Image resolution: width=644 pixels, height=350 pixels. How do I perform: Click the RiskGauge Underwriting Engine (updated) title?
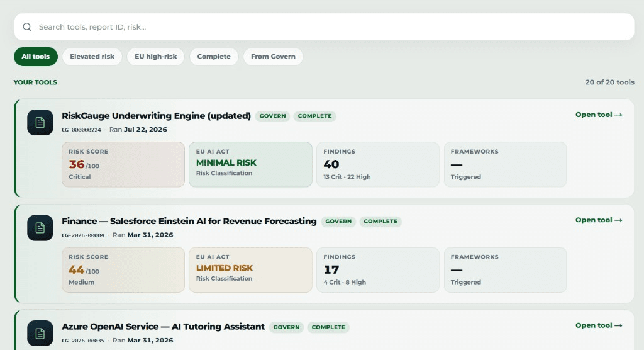(x=156, y=116)
